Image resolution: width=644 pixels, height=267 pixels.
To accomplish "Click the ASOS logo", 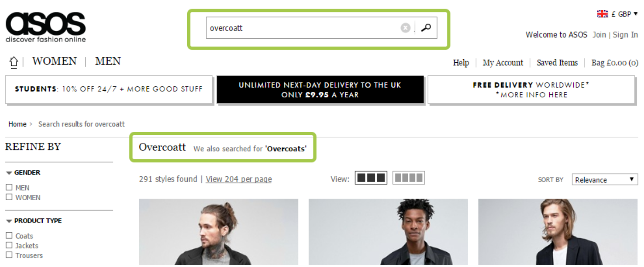I will pyautogui.click(x=45, y=27).
